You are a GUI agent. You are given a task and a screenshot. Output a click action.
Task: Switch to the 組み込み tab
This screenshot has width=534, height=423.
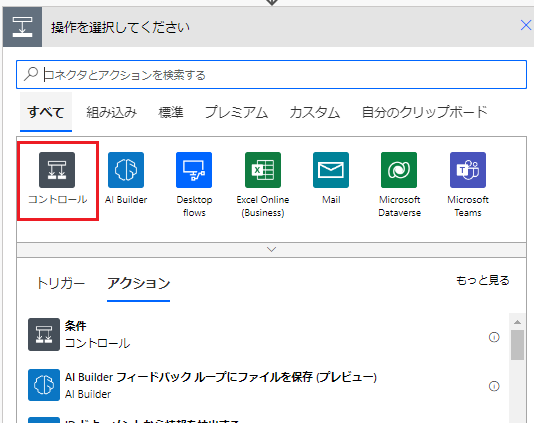(111, 112)
